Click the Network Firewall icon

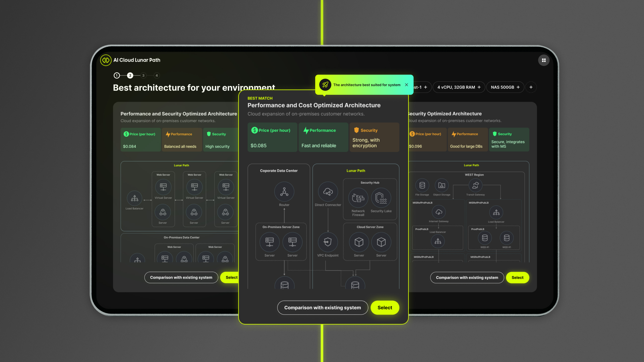click(x=358, y=198)
